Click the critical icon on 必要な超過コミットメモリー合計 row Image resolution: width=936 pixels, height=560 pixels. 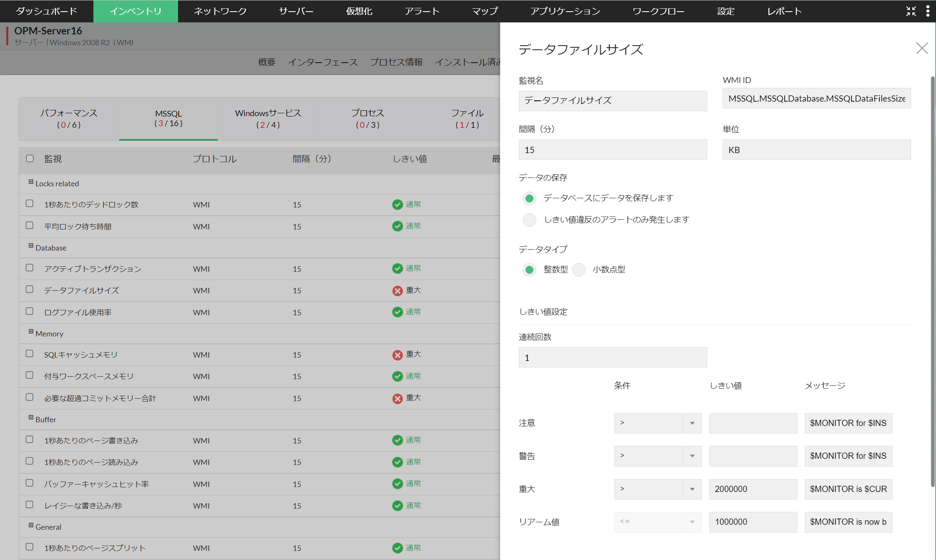(397, 398)
